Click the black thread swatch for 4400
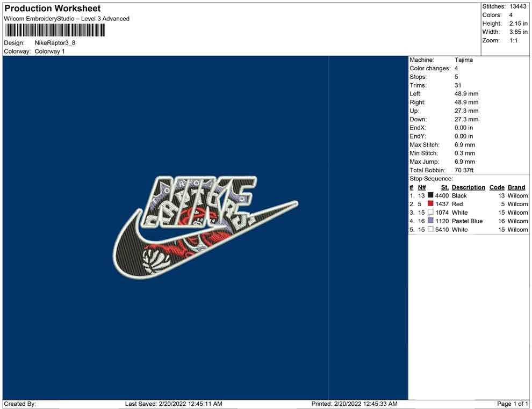 click(430, 195)
